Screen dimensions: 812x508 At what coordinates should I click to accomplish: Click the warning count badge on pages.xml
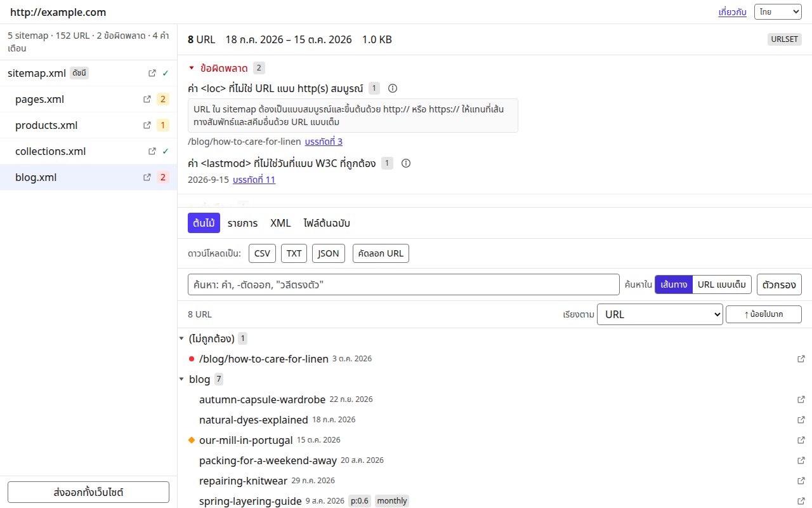click(163, 99)
